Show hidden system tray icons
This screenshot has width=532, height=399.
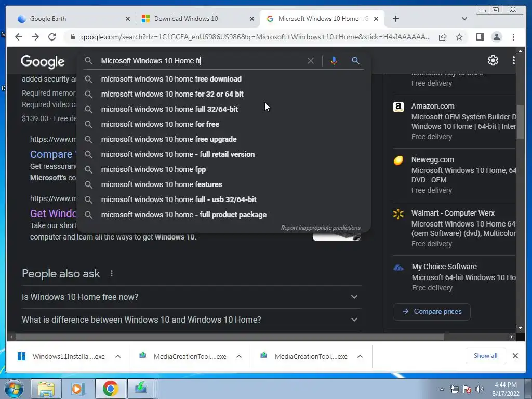[442, 389]
